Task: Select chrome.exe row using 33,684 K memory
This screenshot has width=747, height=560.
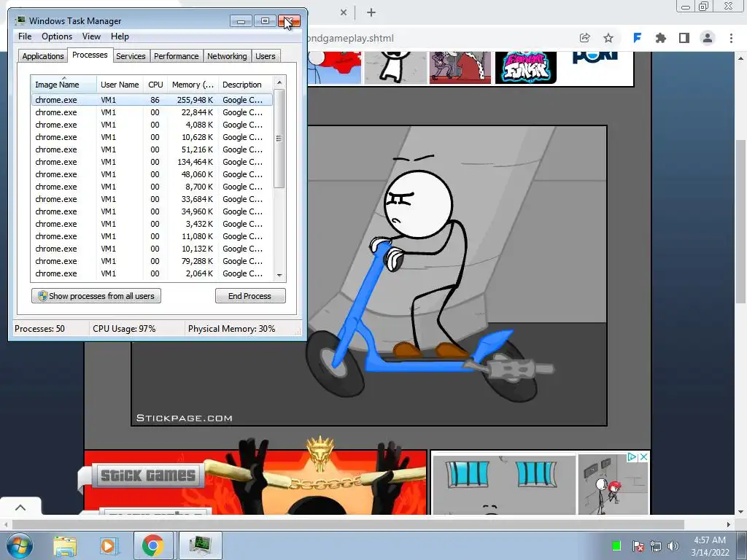Action: pyautogui.click(x=152, y=199)
